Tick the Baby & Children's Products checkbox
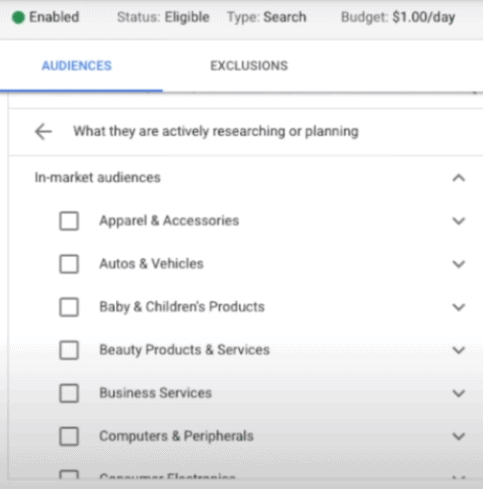This screenshot has height=489, width=483. point(69,307)
